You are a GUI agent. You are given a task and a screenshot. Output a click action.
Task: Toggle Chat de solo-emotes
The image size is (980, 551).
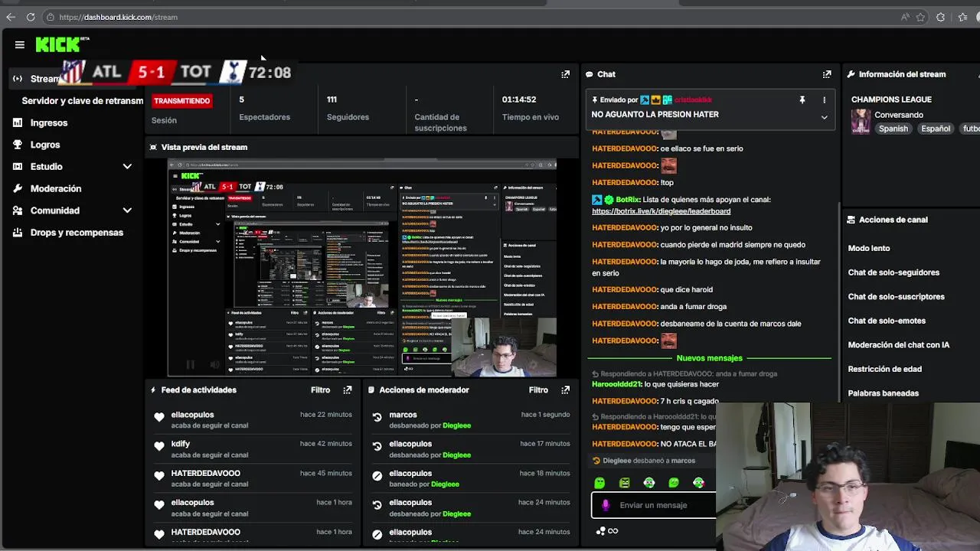click(x=887, y=321)
